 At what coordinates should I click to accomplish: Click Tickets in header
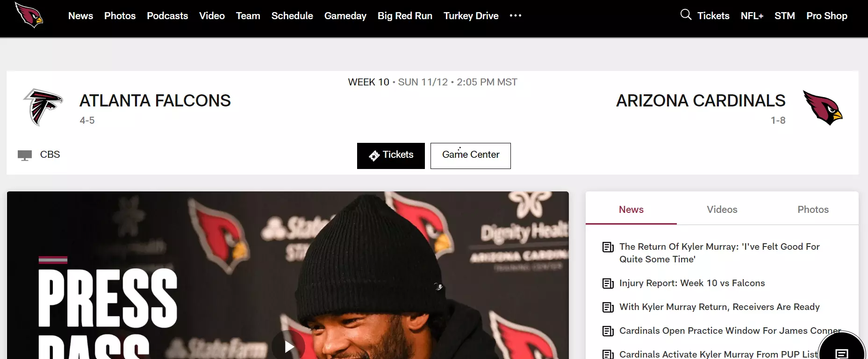point(713,16)
